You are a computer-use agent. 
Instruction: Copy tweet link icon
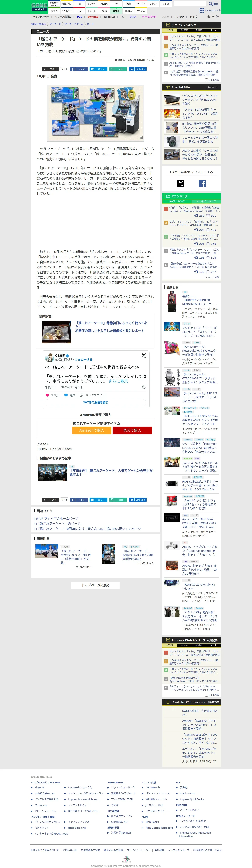tap(81, 395)
